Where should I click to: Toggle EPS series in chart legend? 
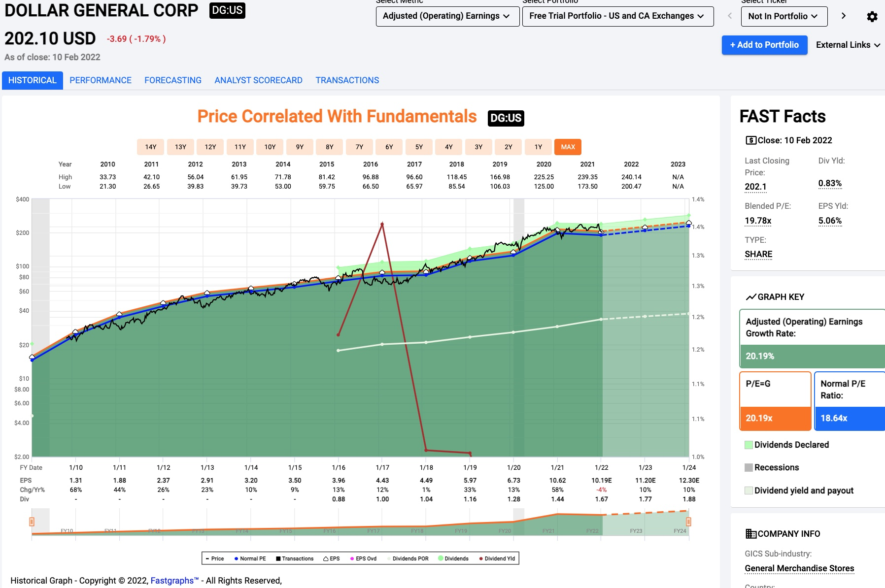pyautogui.click(x=331, y=558)
